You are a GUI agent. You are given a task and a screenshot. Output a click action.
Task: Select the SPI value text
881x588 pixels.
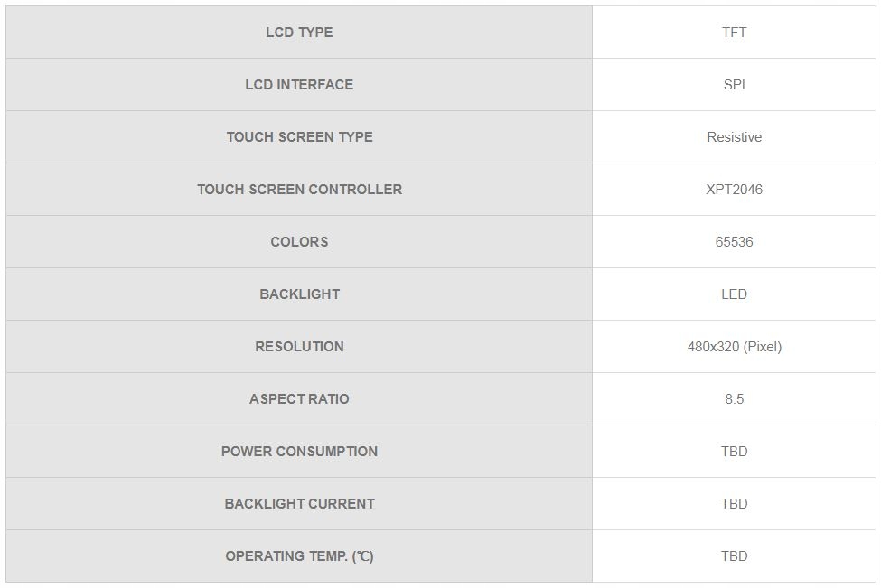point(734,85)
